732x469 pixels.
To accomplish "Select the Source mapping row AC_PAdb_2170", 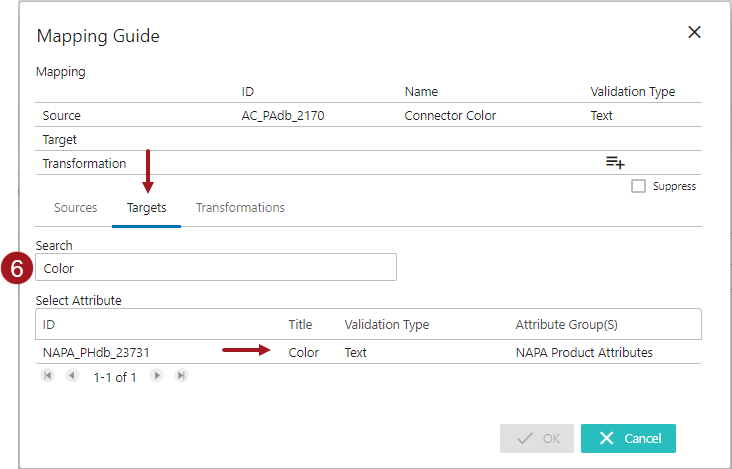I will coord(283,115).
